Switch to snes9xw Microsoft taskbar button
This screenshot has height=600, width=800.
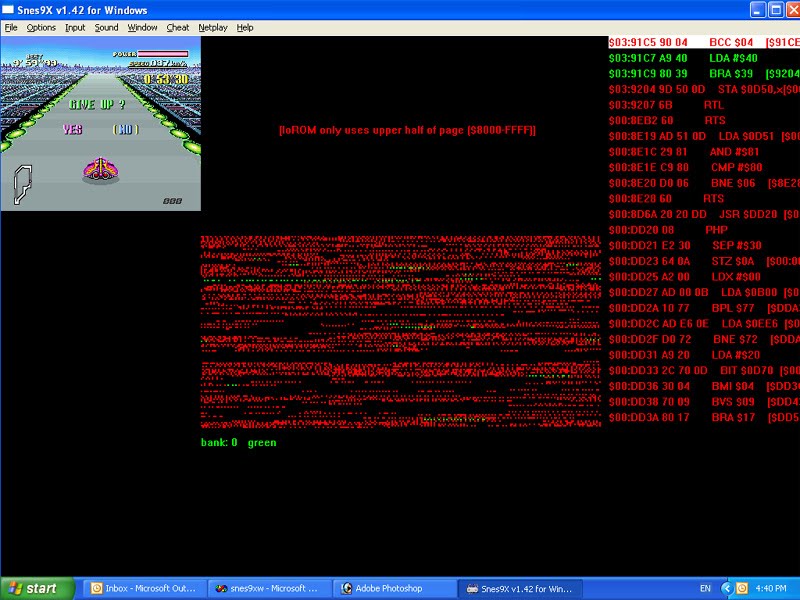pyautogui.click(x=268, y=588)
